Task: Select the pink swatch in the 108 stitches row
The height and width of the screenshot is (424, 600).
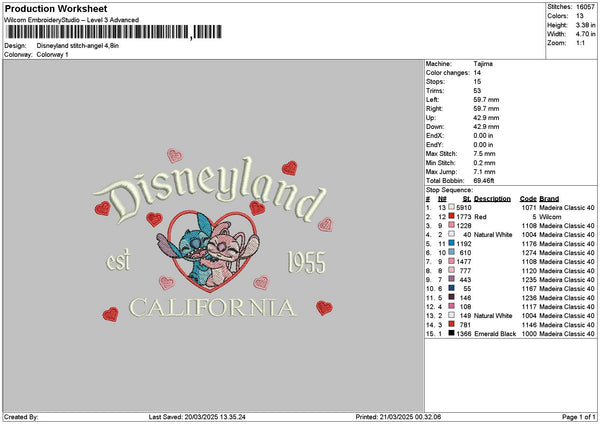Action: pyautogui.click(x=452, y=306)
